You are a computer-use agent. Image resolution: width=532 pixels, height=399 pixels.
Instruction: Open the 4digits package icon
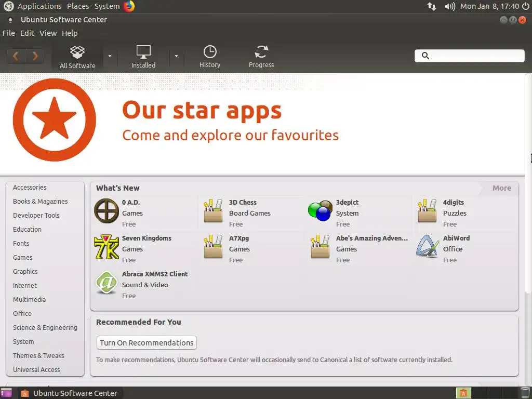[427, 211]
